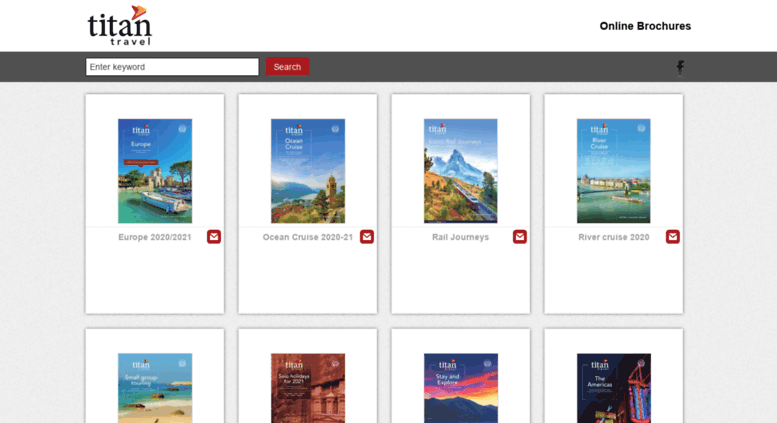
Task: Open the Ocean Cruise brochure cover
Action: click(x=308, y=171)
